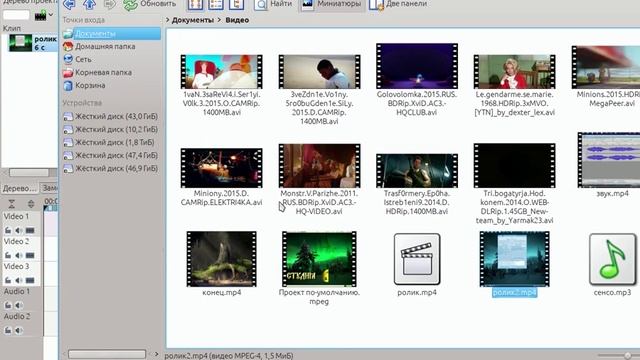
Task: Open Сеть network location
Action: pyautogui.click(x=78, y=60)
